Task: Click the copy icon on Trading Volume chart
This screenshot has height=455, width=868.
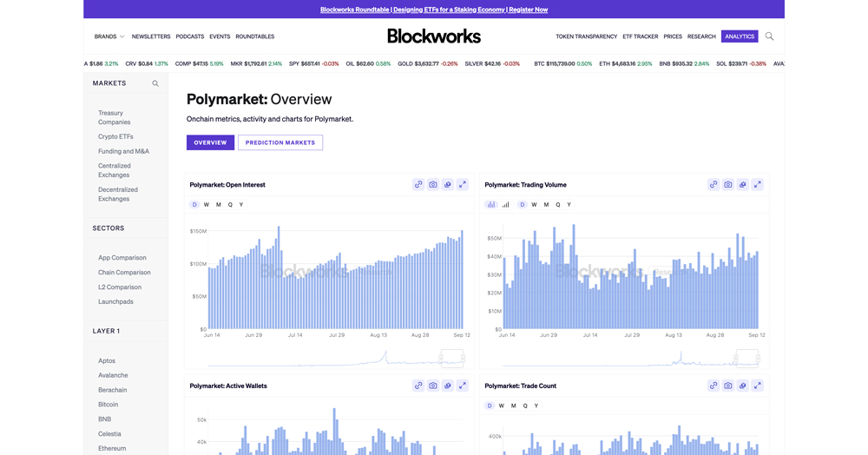Action: (x=743, y=185)
